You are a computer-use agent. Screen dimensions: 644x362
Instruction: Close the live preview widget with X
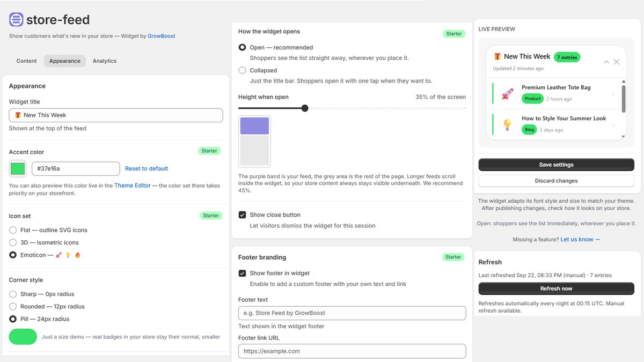coord(616,62)
